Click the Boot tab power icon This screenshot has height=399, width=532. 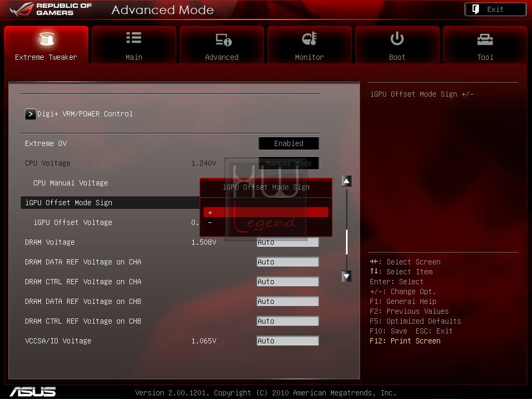pyautogui.click(x=397, y=38)
